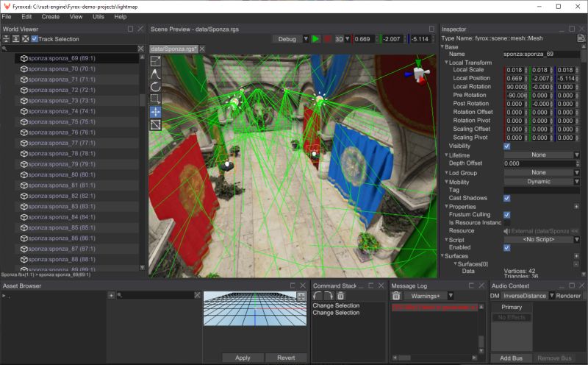Click the Renderer label in Audio Context
588x365 pixels.
click(568, 296)
